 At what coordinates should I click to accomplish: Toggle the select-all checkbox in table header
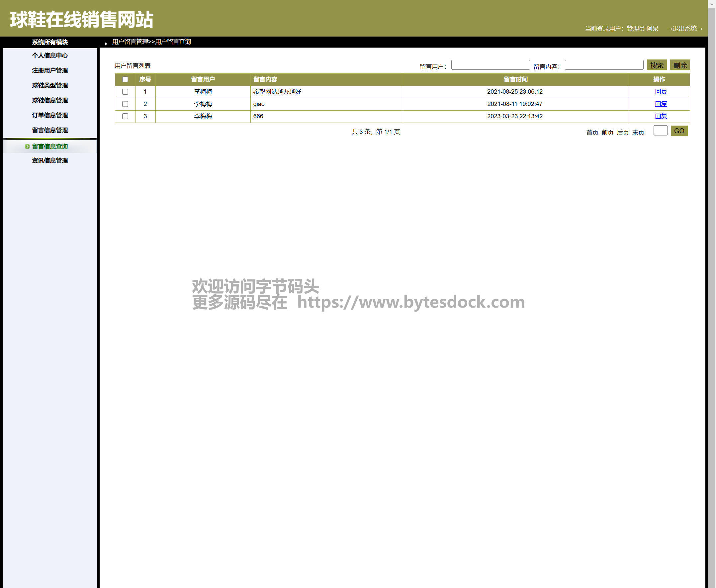[x=125, y=79]
